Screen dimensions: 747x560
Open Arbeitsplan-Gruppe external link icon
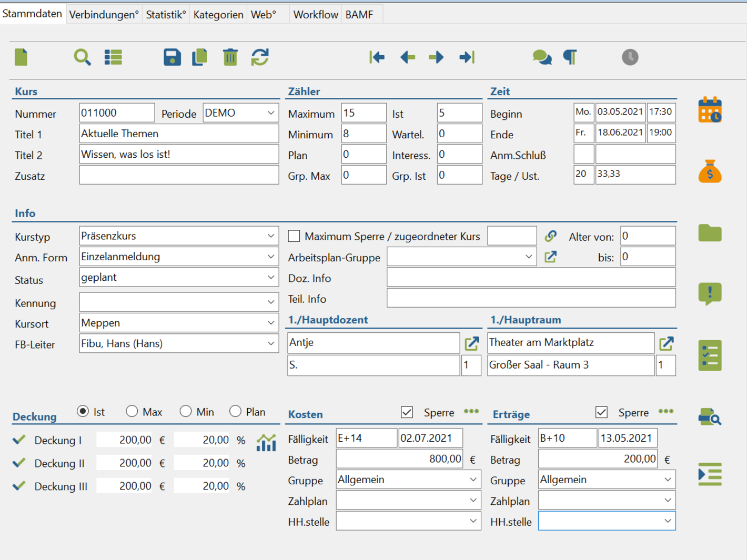(x=550, y=257)
